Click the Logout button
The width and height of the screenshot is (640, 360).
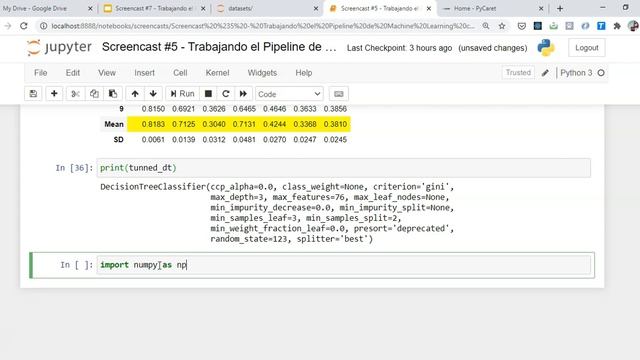click(x=587, y=48)
